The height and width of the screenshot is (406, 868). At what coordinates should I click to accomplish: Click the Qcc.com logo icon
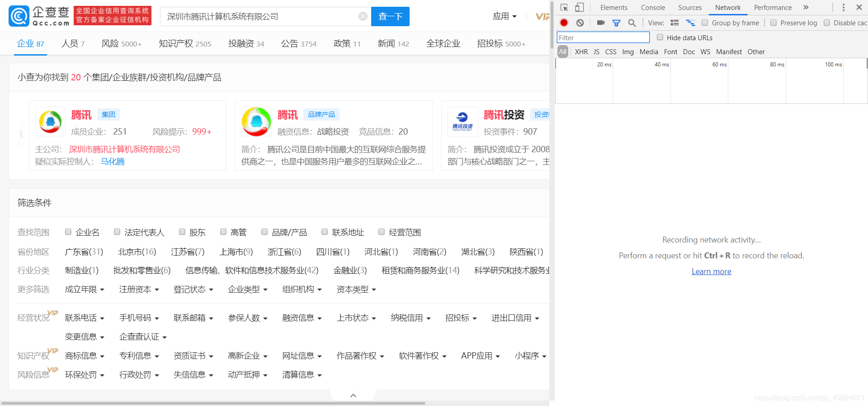(x=19, y=16)
